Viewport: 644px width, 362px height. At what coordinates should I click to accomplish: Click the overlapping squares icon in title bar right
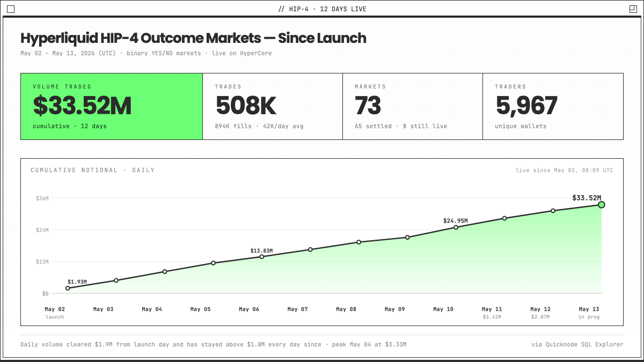click(x=633, y=9)
